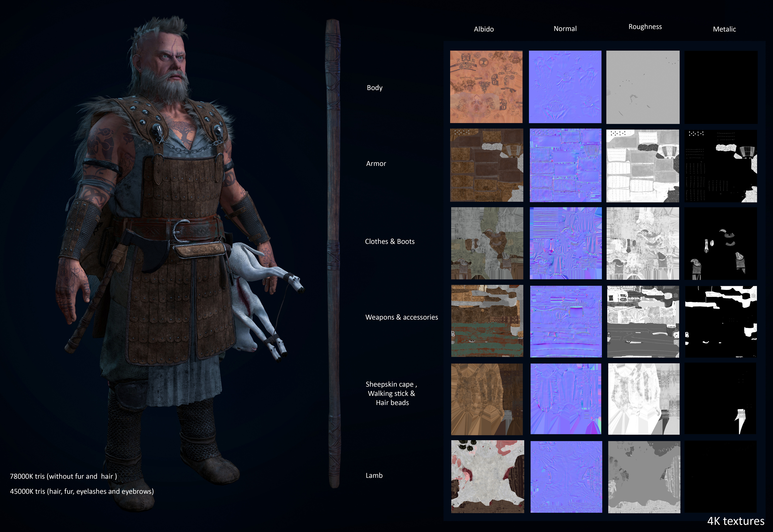Click the "78000K tris (without fur and hair)" text
The image size is (773, 532).
pyautogui.click(x=63, y=476)
